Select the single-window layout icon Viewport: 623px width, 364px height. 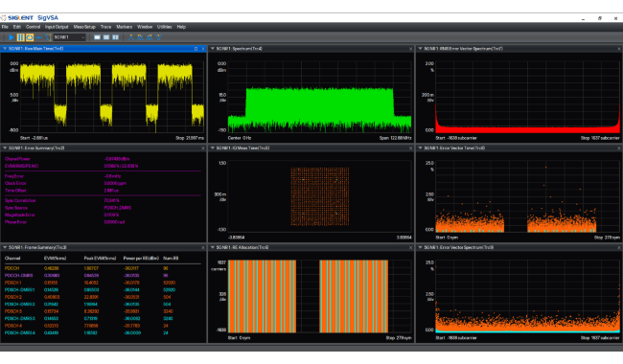click(97, 37)
